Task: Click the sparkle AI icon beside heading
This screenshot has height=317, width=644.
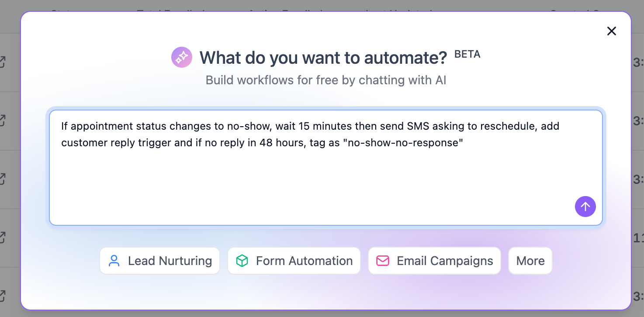Action: click(x=181, y=57)
